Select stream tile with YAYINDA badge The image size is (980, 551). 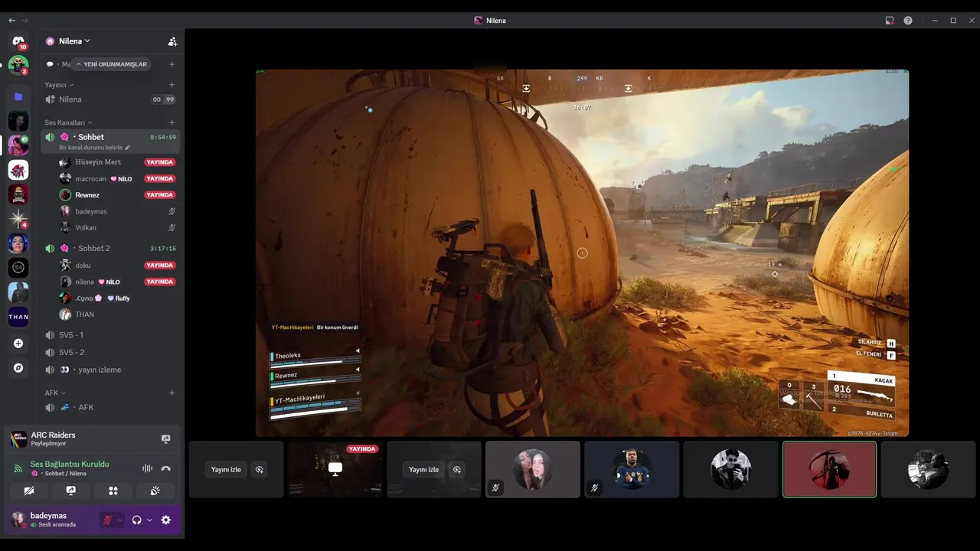335,469
